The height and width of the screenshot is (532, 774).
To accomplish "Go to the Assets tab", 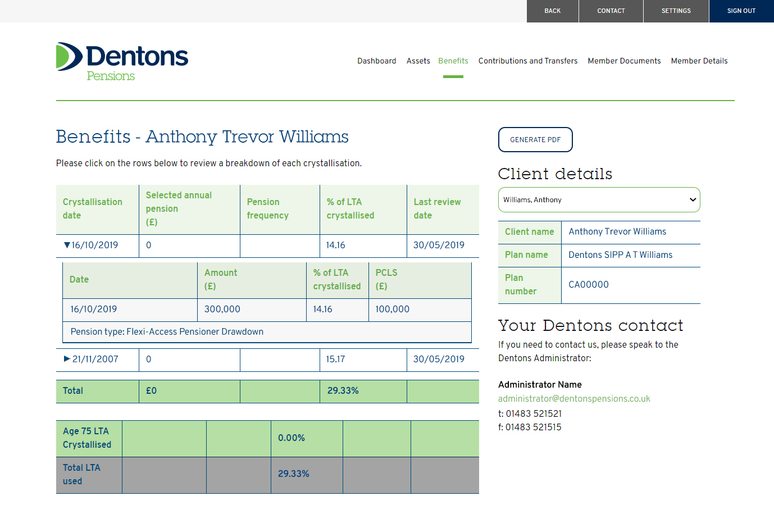I will click(418, 61).
